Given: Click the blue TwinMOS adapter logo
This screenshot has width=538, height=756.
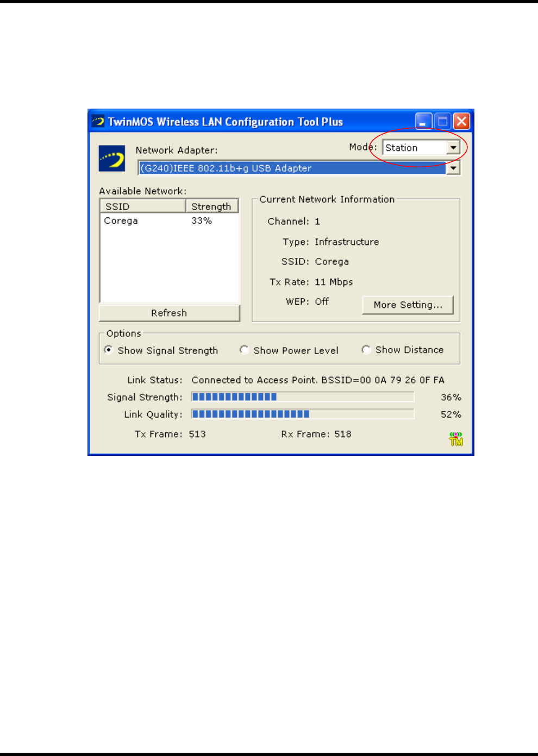Looking at the screenshot, I should pos(112,159).
